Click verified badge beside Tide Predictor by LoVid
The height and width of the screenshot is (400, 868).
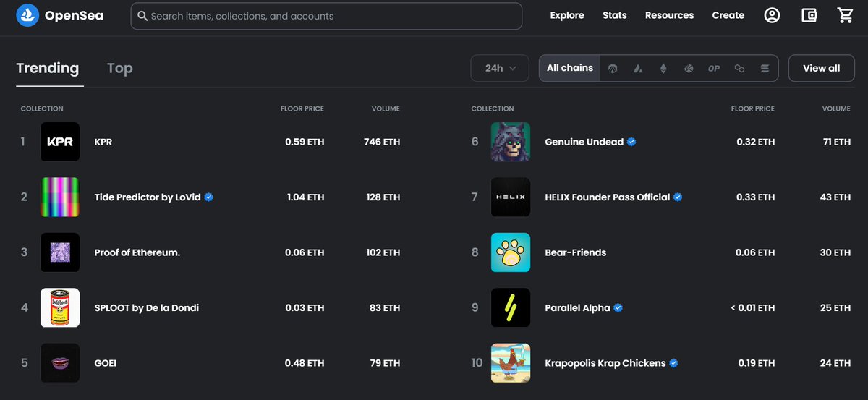[x=209, y=197]
